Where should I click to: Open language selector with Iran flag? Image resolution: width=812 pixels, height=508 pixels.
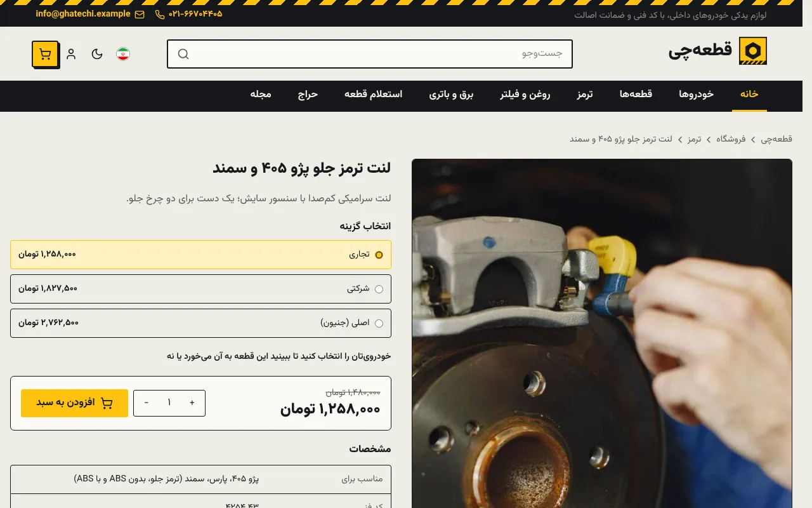click(123, 54)
